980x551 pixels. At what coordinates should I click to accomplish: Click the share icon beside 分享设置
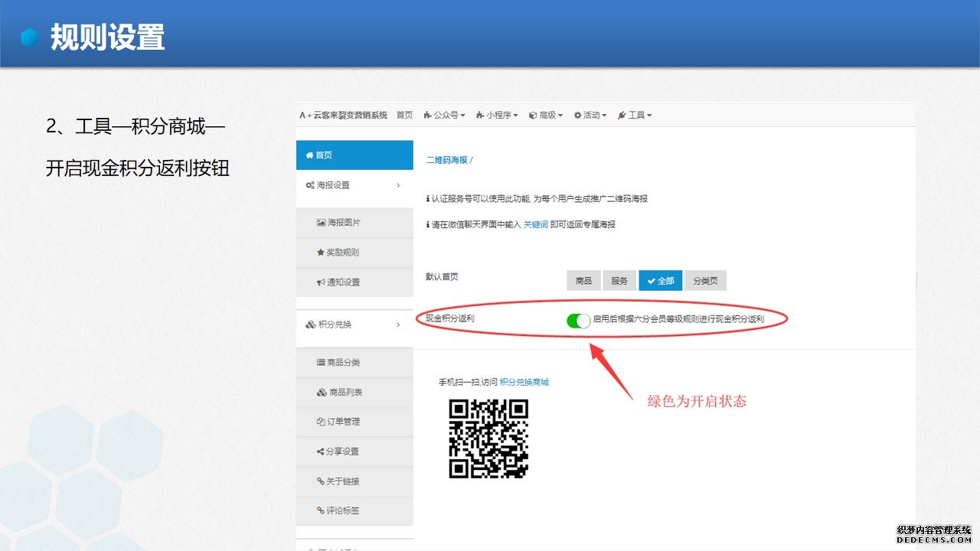pos(321,452)
